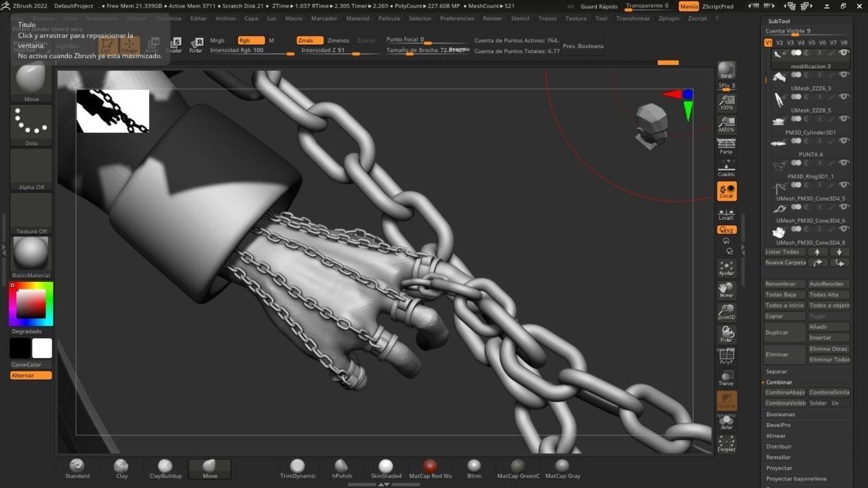This screenshot has height=488, width=868.
Task: Toggle Local symmetry with the LocalS icon
Action: tap(726, 214)
